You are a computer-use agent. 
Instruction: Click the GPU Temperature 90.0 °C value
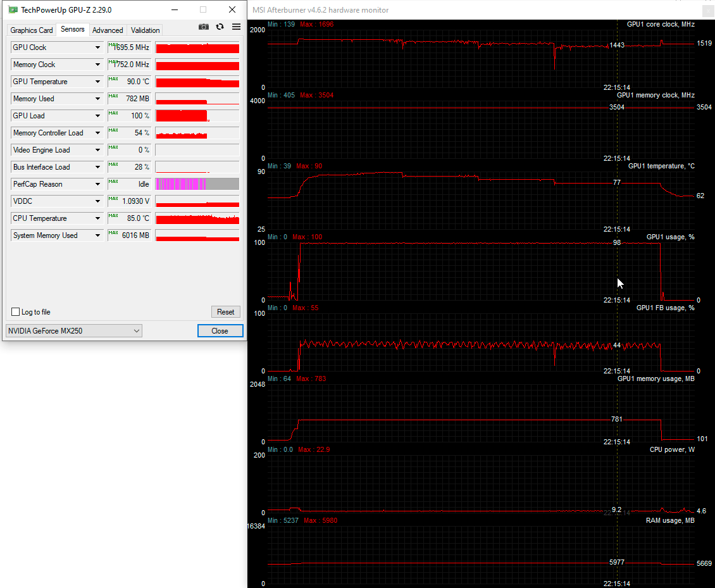click(x=130, y=82)
